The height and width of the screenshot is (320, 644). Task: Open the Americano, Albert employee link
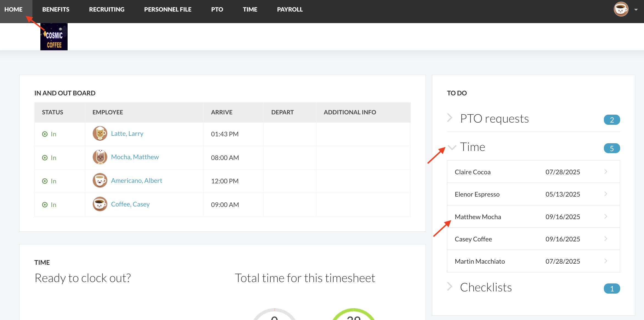[137, 181]
